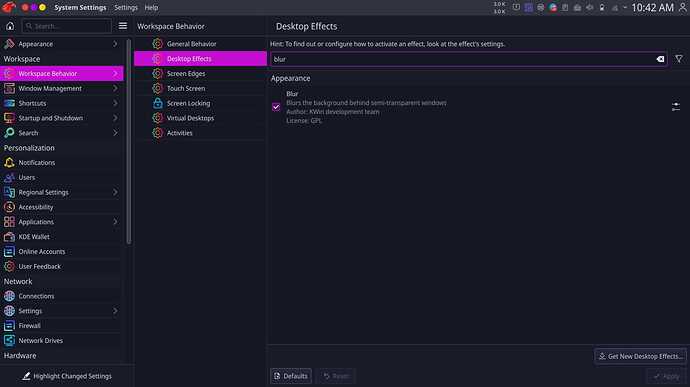690x387 pixels.
Task: Click the home icon in the sidebar header
Action: pyautogui.click(x=10, y=26)
